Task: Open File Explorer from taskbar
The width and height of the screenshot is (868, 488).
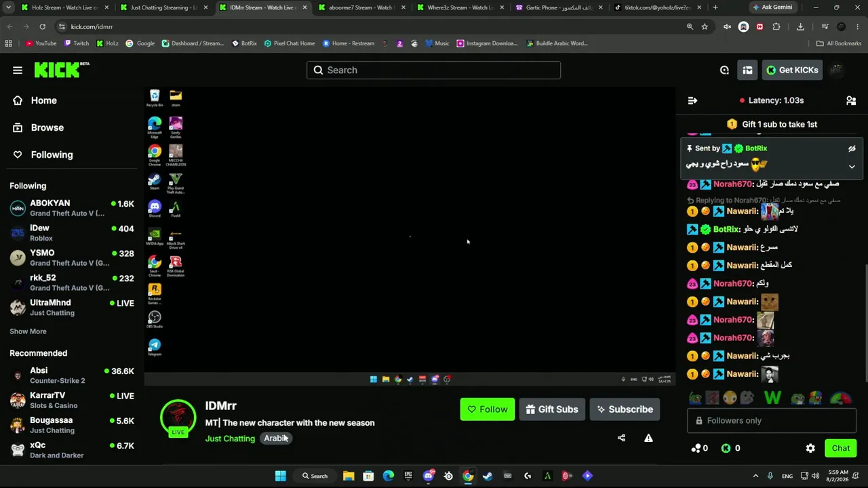Action: 349,476
